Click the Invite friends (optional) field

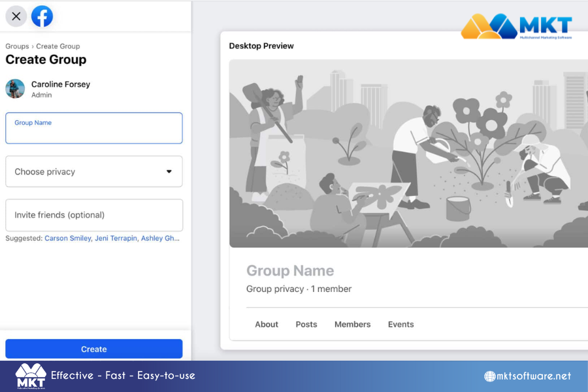coord(93,215)
